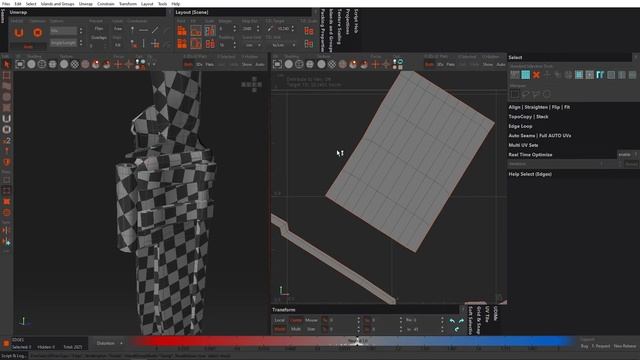Expand Align | Straighten | Flip | Fit section
The width and height of the screenshot is (640, 360).
click(x=539, y=107)
